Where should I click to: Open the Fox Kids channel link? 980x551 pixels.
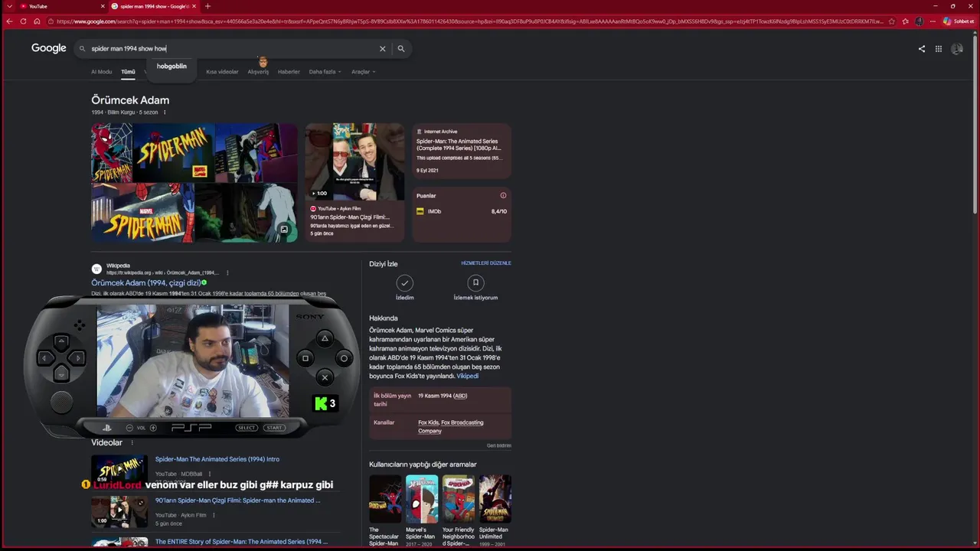point(428,422)
